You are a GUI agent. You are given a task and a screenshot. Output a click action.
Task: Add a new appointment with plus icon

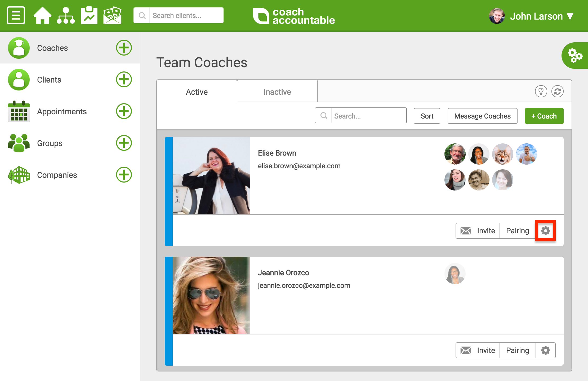click(124, 111)
